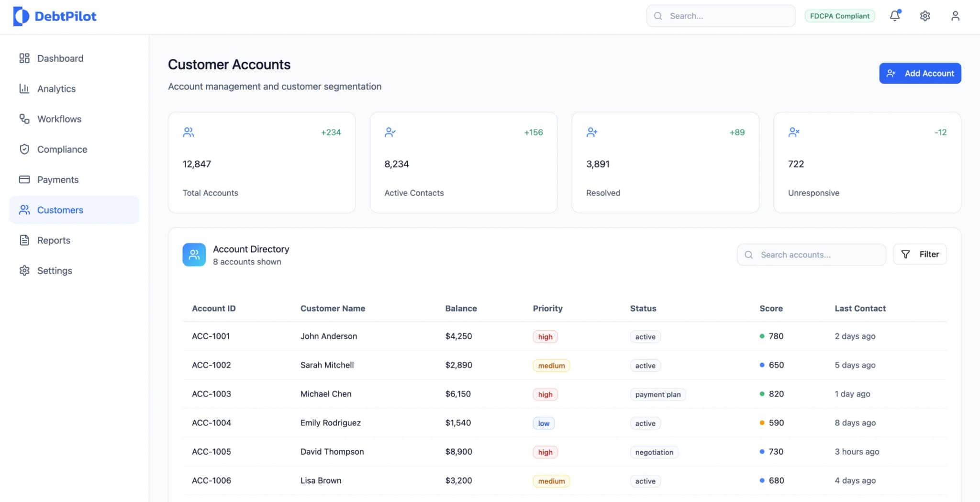Click the Account Directory blue icon
The width and height of the screenshot is (980, 502).
194,255
